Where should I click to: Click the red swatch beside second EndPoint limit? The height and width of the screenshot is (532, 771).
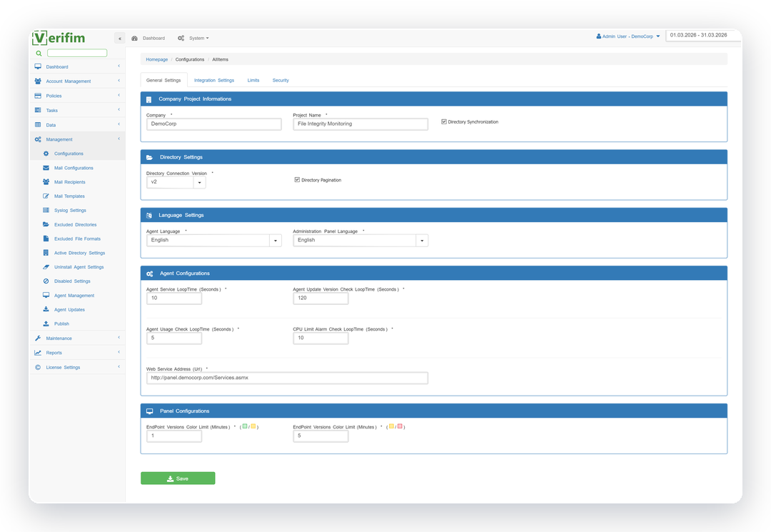(x=400, y=426)
